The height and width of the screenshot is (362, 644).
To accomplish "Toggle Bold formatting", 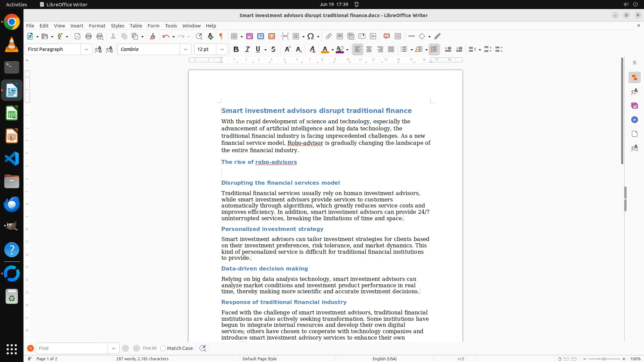I will [x=236, y=50].
